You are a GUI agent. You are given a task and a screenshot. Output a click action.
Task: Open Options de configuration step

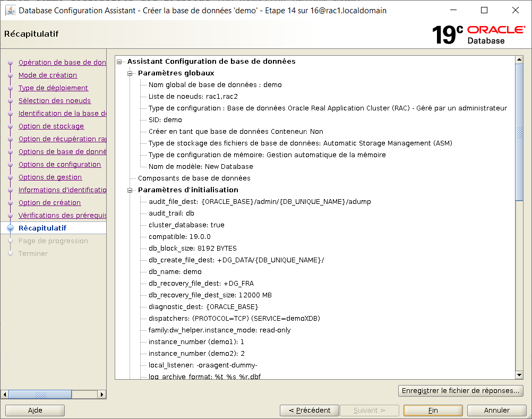coord(59,164)
